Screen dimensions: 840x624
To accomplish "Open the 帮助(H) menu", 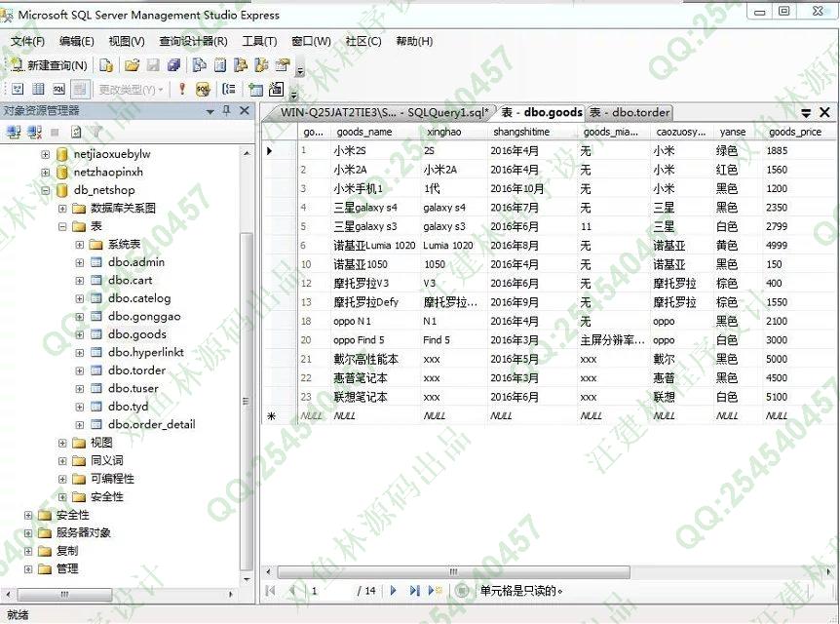I will (x=414, y=41).
